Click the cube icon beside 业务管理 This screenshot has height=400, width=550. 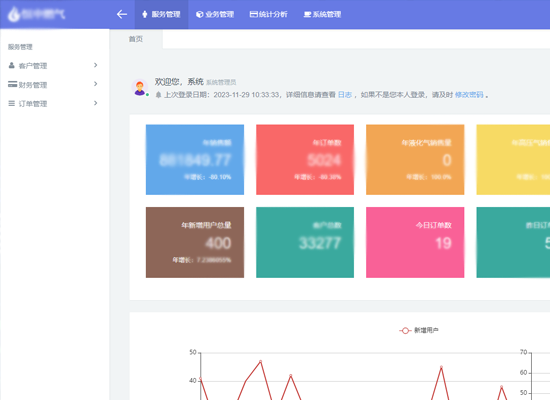click(x=199, y=14)
